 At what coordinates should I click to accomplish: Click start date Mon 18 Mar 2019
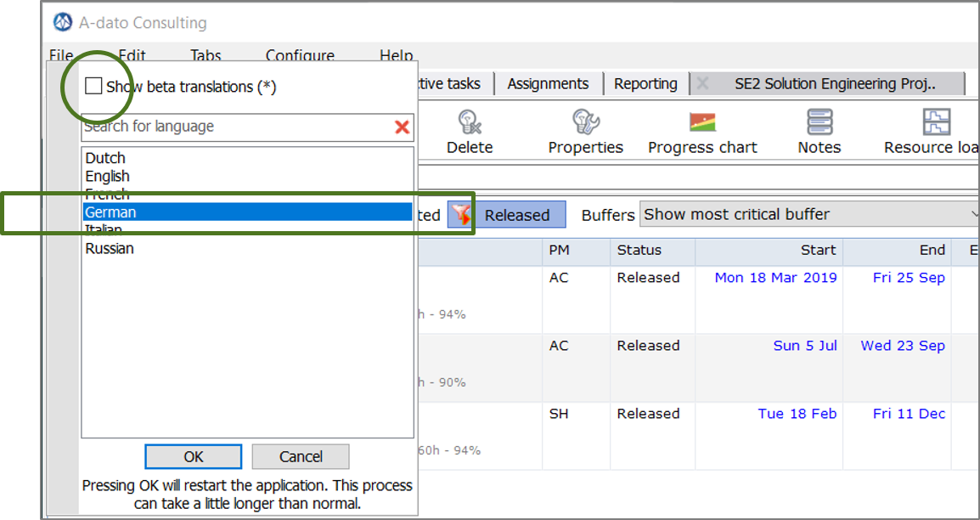(775, 278)
